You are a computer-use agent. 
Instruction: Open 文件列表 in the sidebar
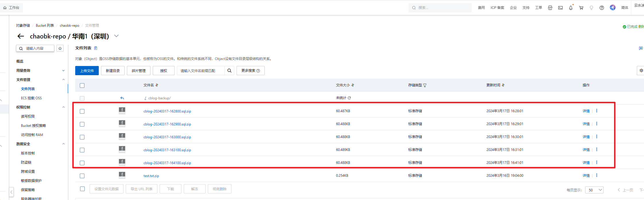[x=28, y=89]
